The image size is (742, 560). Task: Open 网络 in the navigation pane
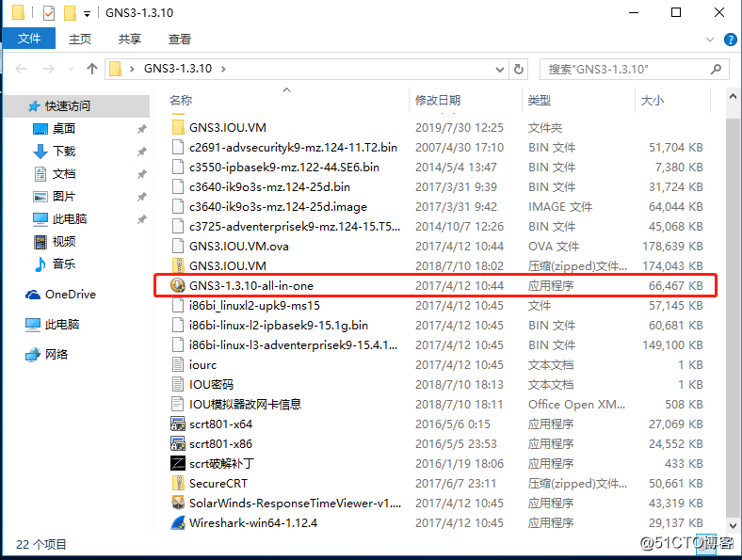point(56,354)
